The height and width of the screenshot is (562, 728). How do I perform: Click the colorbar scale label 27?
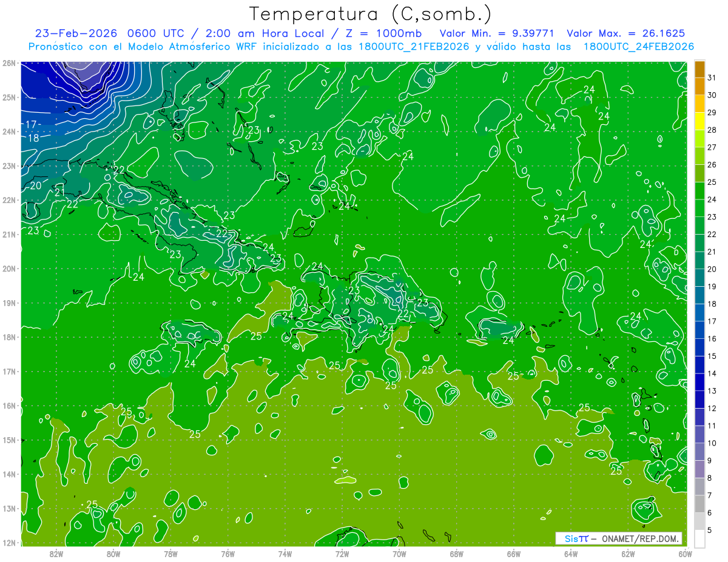click(712, 147)
